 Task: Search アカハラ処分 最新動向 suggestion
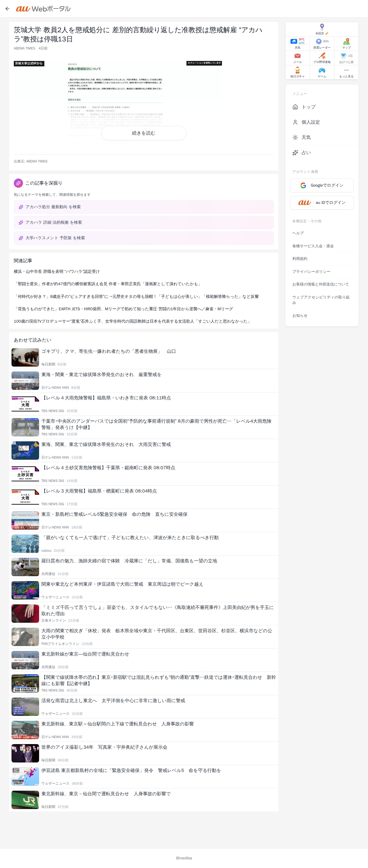(x=143, y=207)
